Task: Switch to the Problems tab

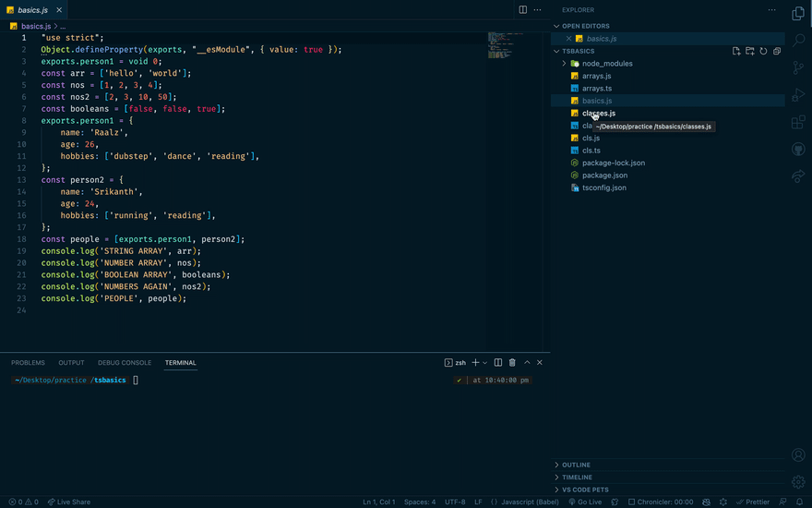Action: point(28,362)
